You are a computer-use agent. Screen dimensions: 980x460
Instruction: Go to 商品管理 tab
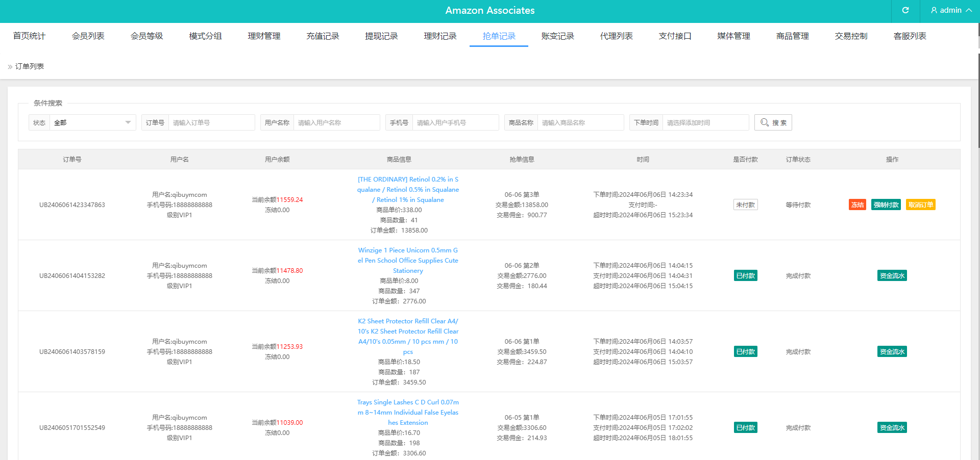[x=792, y=36]
